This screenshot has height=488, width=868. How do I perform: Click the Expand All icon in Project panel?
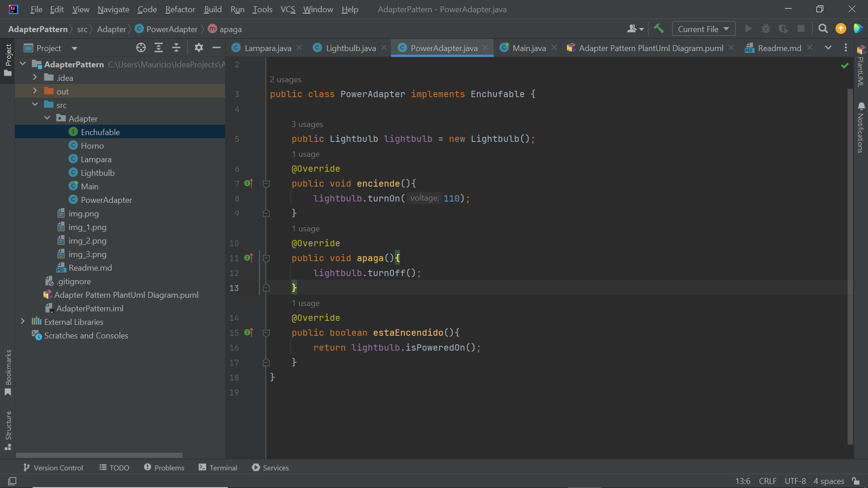159,48
